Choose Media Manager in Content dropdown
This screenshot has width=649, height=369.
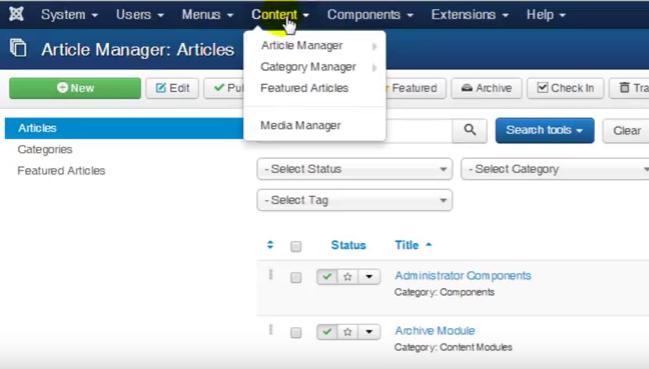click(x=300, y=125)
